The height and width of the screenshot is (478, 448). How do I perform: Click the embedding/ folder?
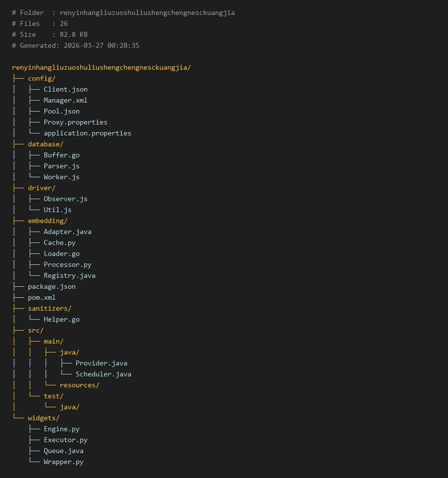pos(47,221)
